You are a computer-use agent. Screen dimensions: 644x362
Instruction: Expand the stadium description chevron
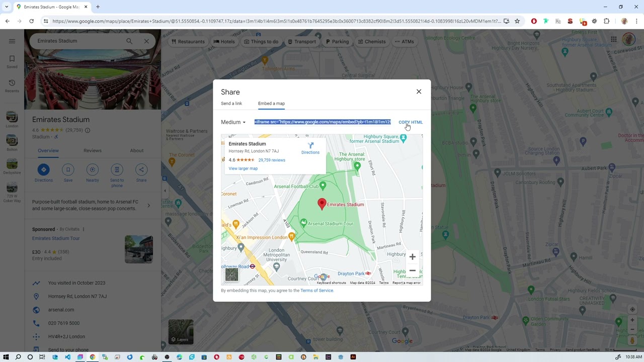point(148,205)
